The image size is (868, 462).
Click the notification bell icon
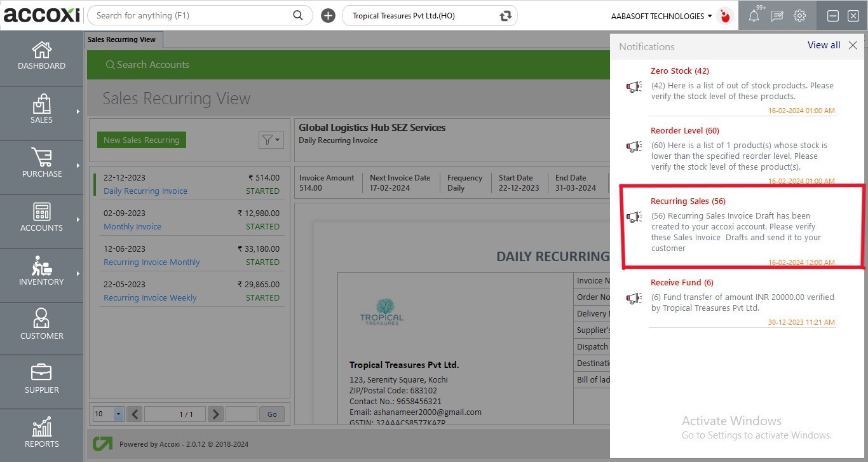click(754, 16)
